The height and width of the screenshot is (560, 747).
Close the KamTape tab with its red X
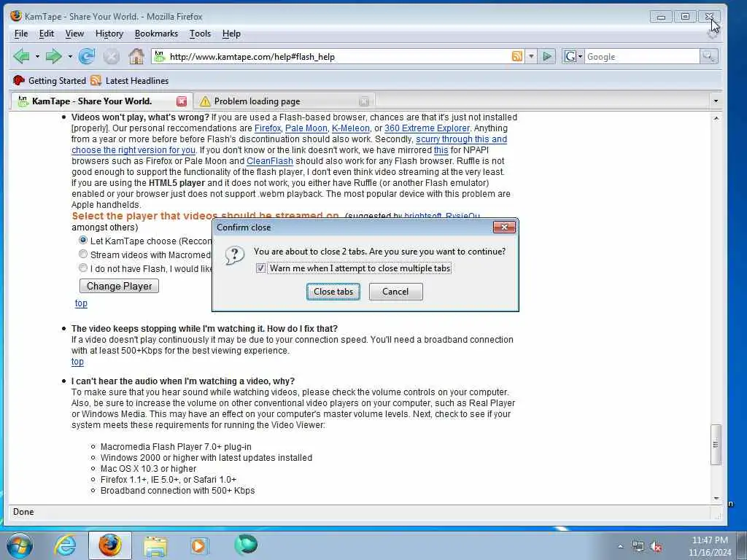(x=182, y=101)
